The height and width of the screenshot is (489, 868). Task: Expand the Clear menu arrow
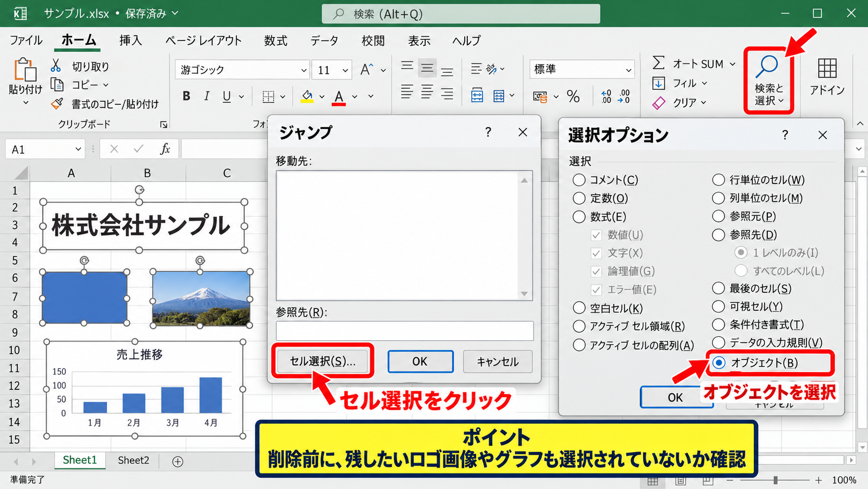[703, 102]
